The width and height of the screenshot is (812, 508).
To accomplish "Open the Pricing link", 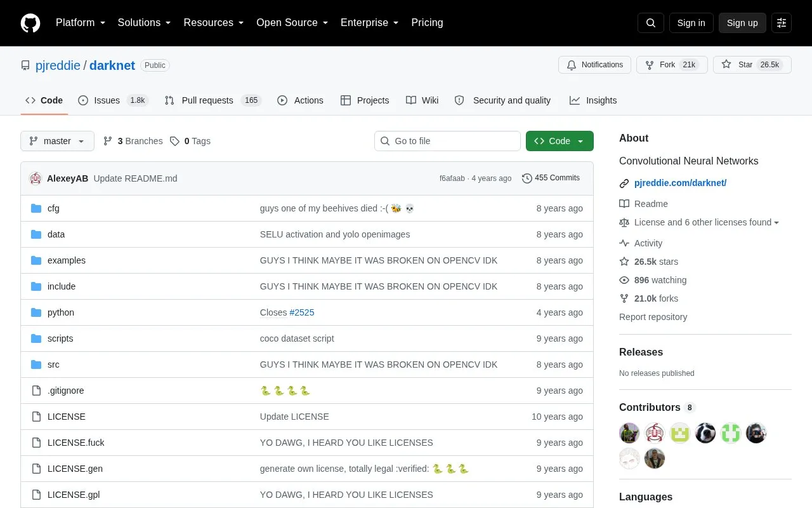I will click(x=427, y=23).
